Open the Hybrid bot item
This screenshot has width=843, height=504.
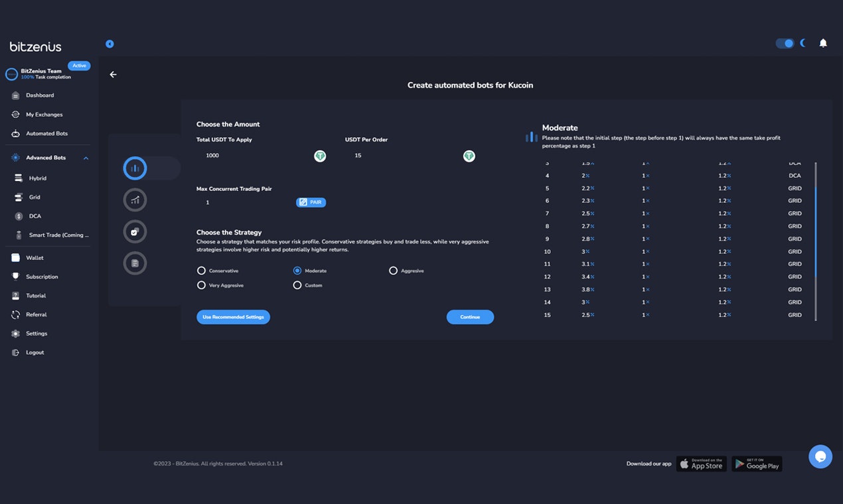tap(38, 178)
